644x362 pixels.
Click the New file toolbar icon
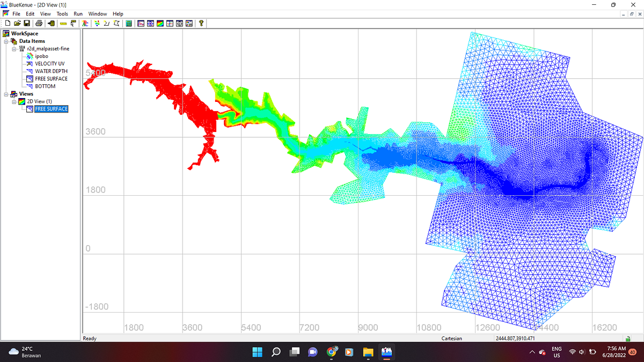point(8,23)
